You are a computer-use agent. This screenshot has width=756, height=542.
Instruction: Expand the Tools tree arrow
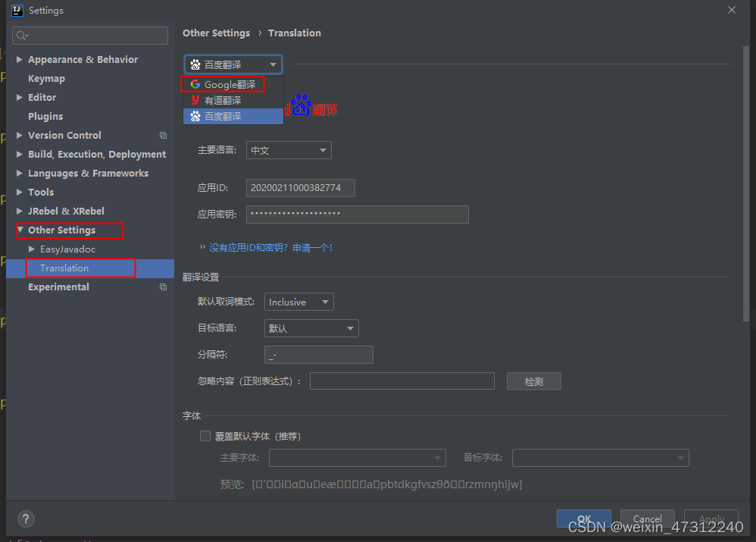coord(20,192)
